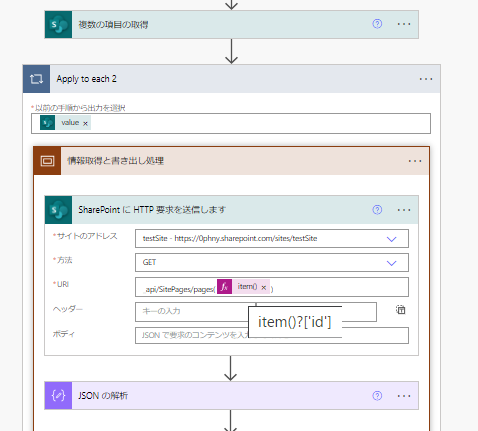Viewport: 478px width, 431px height.
Task: Open help for JSON の解析 action
Action: [x=377, y=396]
